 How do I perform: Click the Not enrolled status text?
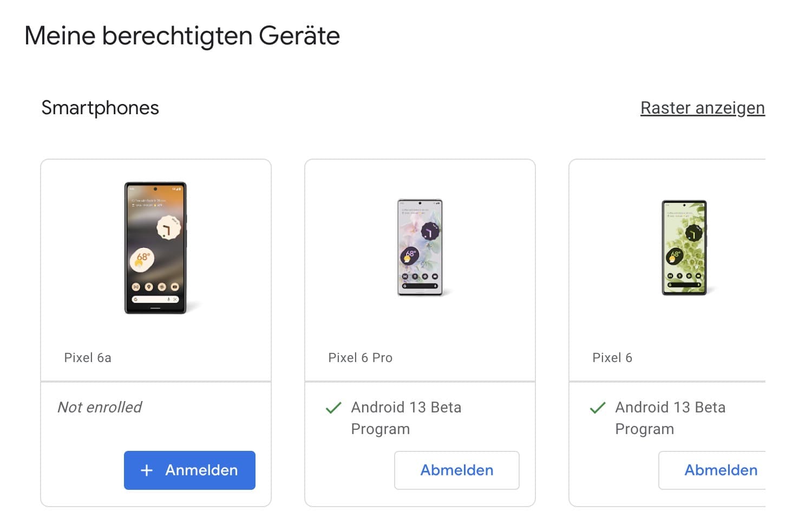click(x=100, y=407)
